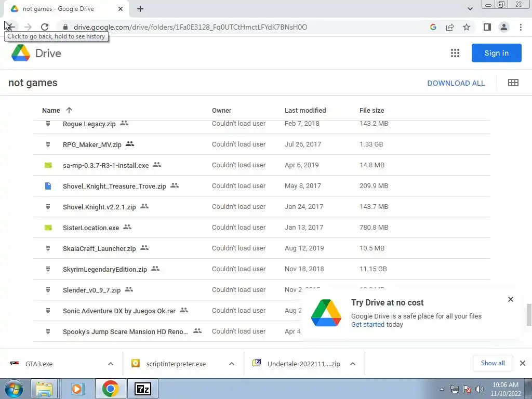Click DOWNLOAD ALL
Viewport: 532px width, 399px height.
(456, 83)
